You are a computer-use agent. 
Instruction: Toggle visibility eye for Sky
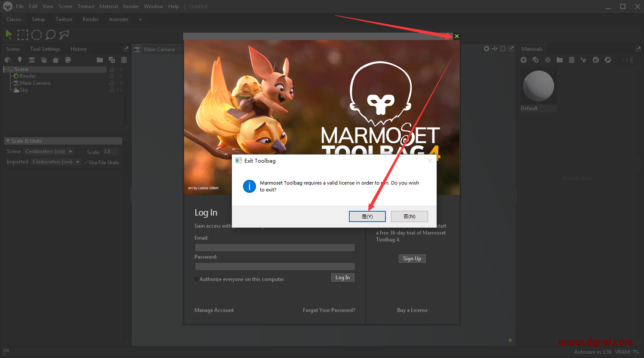pos(120,90)
